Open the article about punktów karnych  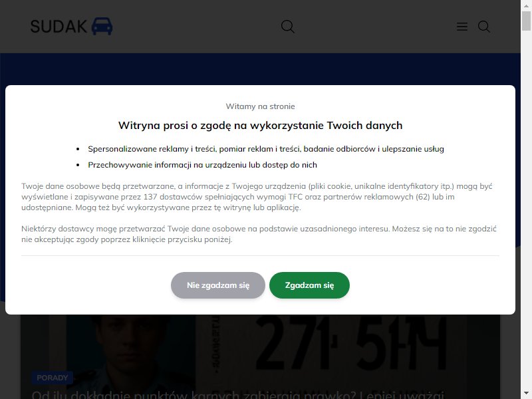[x=237, y=394]
